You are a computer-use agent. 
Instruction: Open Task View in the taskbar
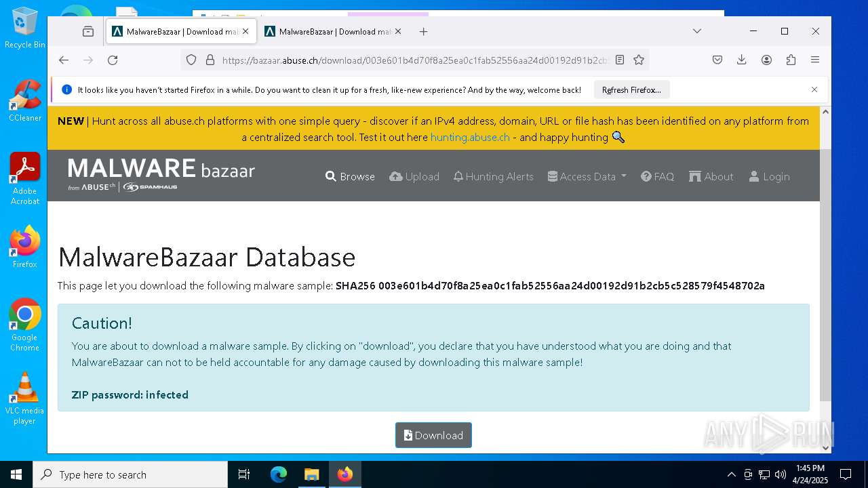(x=244, y=474)
